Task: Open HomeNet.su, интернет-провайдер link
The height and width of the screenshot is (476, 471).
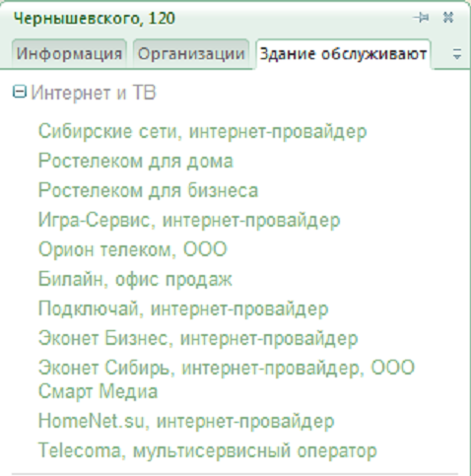Action: pyautogui.click(x=186, y=421)
